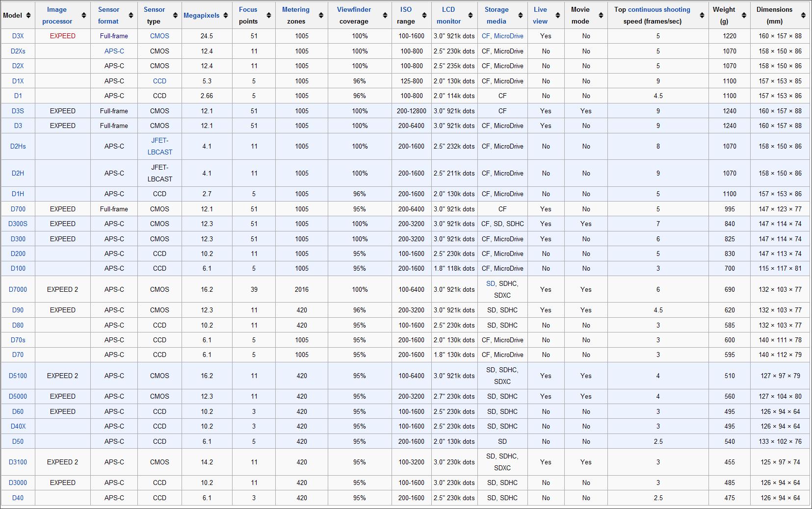
Task: Open the D50 model link
Action: coord(18,441)
